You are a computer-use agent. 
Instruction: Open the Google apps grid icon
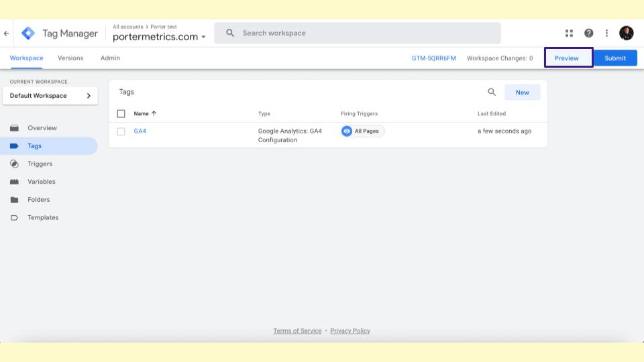[569, 34]
